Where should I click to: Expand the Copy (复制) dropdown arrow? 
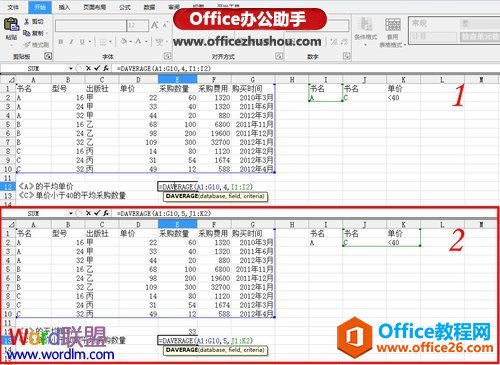[x=47, y=33]
